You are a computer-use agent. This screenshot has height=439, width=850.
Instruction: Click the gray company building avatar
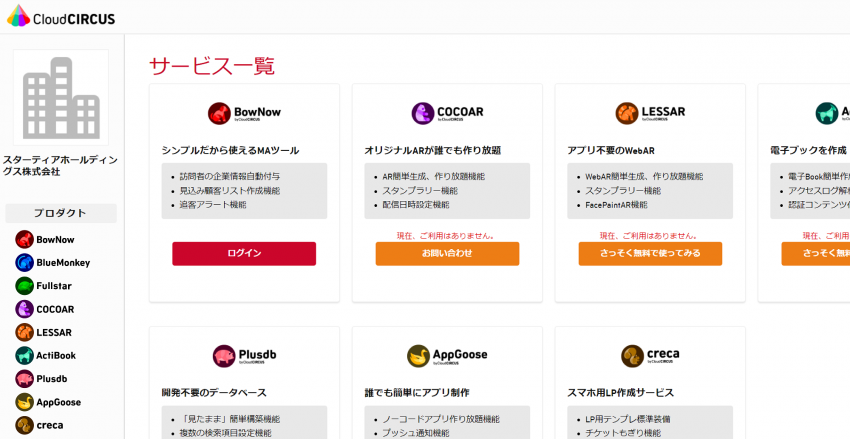(x=61, y=98)
